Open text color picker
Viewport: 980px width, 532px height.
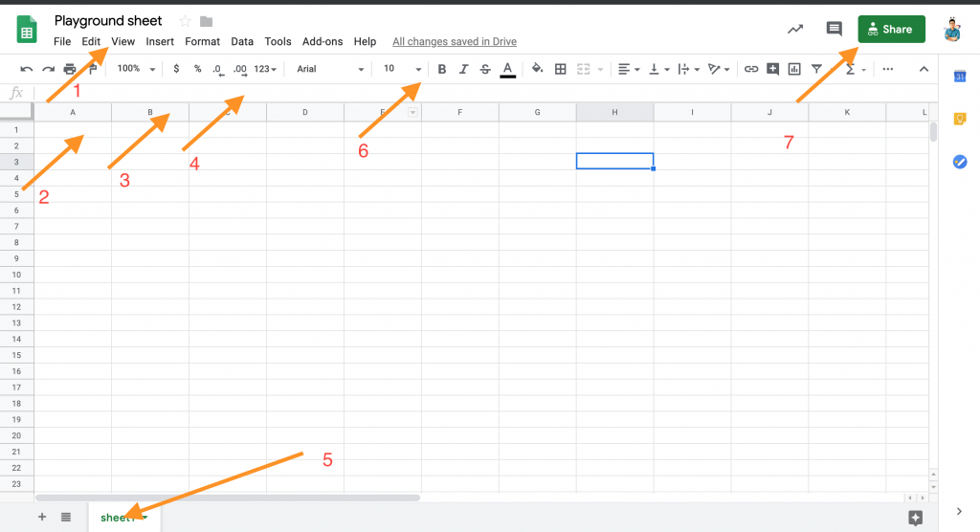507,70
